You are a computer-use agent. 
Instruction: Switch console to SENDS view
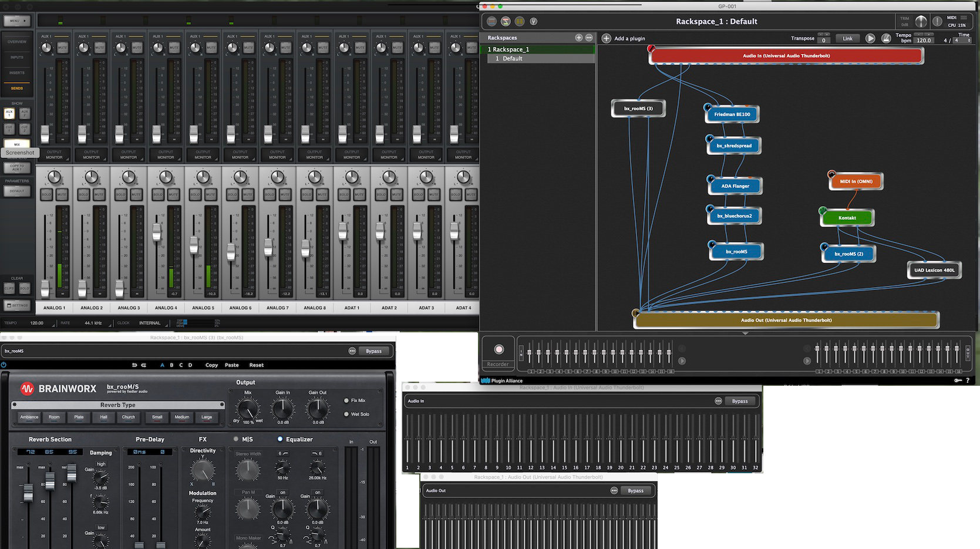click(x=17, y=88)
